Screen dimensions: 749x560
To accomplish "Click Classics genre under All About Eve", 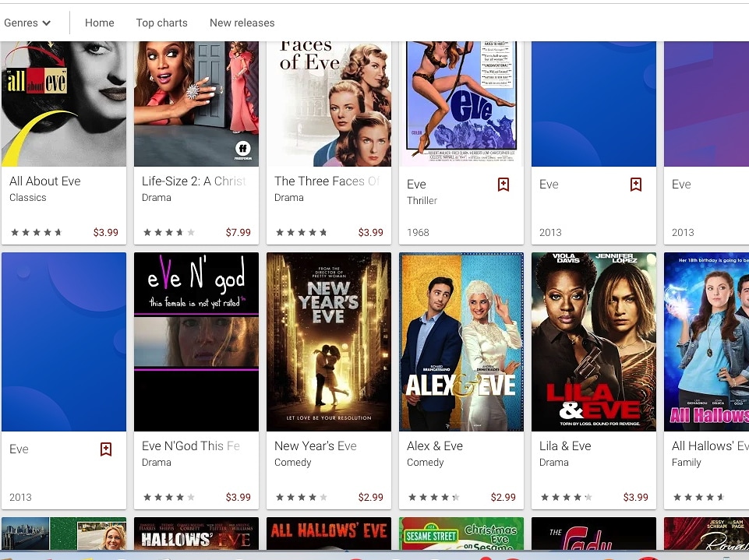I will point(28,198).
